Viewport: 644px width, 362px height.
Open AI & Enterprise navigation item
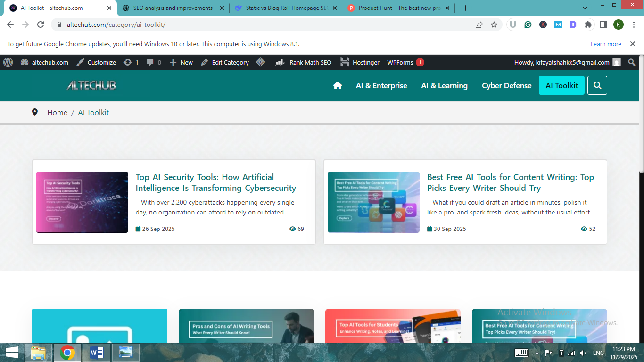click(381, 85)
